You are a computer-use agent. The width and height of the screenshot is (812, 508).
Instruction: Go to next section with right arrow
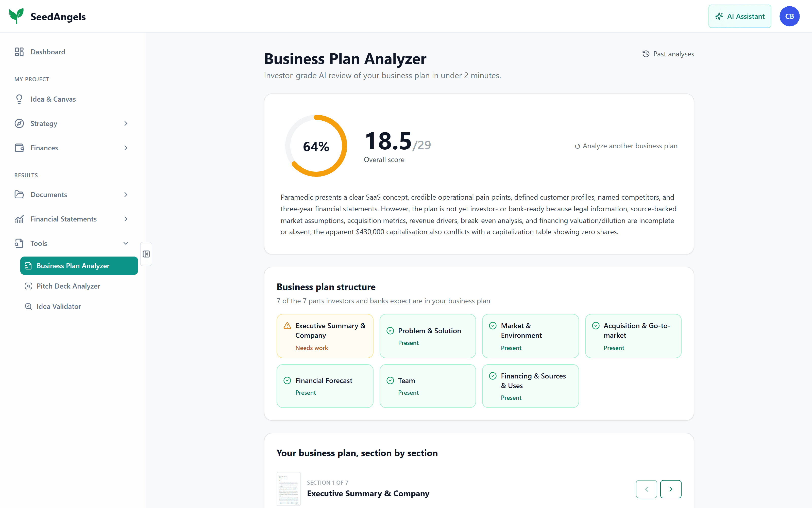[x=670, y=489]
